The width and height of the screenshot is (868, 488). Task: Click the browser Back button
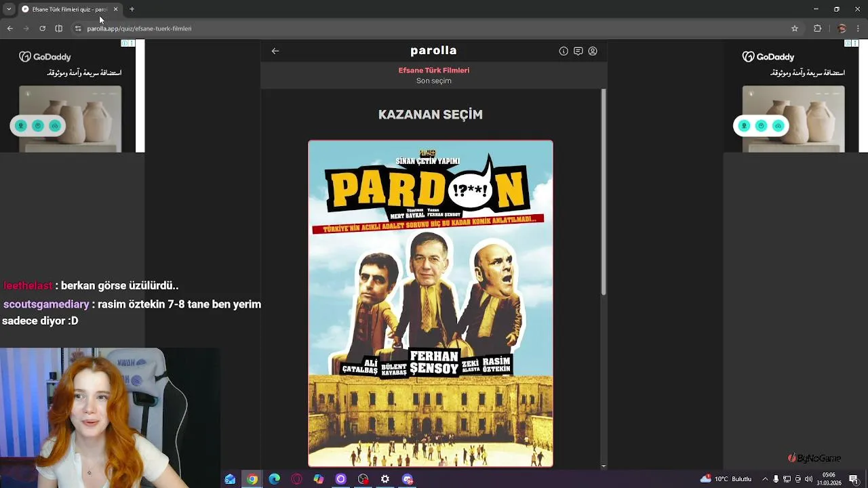click(10, 28)
